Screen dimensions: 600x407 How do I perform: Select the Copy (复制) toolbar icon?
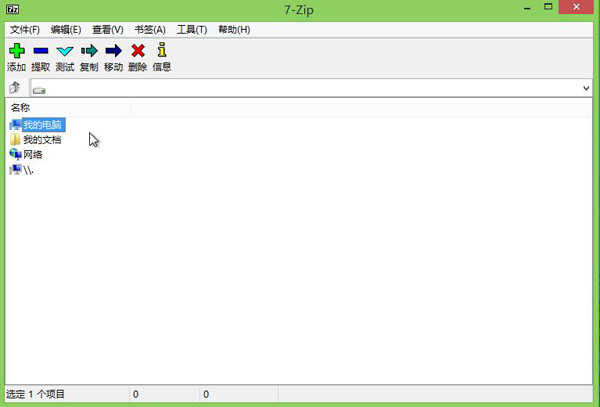(89, 50)
